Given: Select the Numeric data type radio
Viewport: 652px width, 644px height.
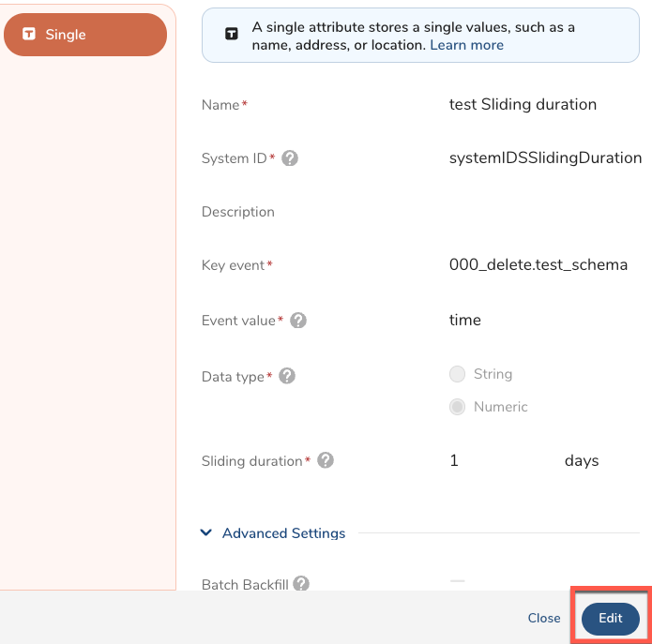Looking at the screenshot, I should pos(458,407).
